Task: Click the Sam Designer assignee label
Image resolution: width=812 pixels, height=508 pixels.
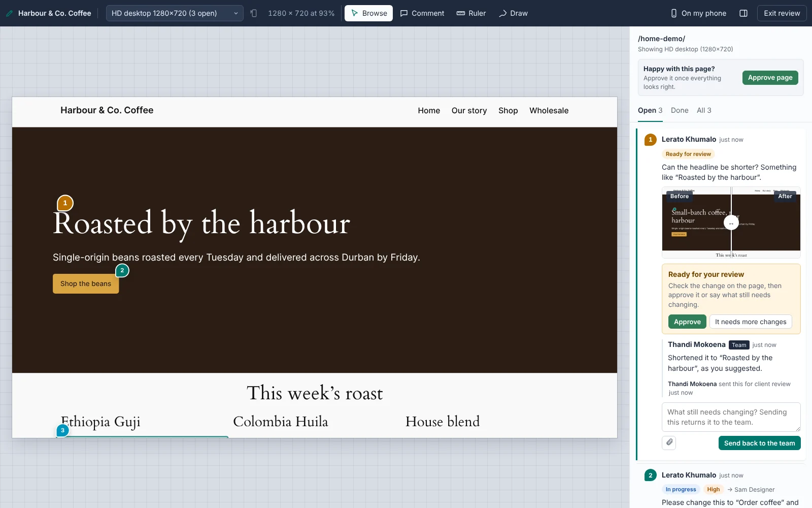Action: (751, 490)
